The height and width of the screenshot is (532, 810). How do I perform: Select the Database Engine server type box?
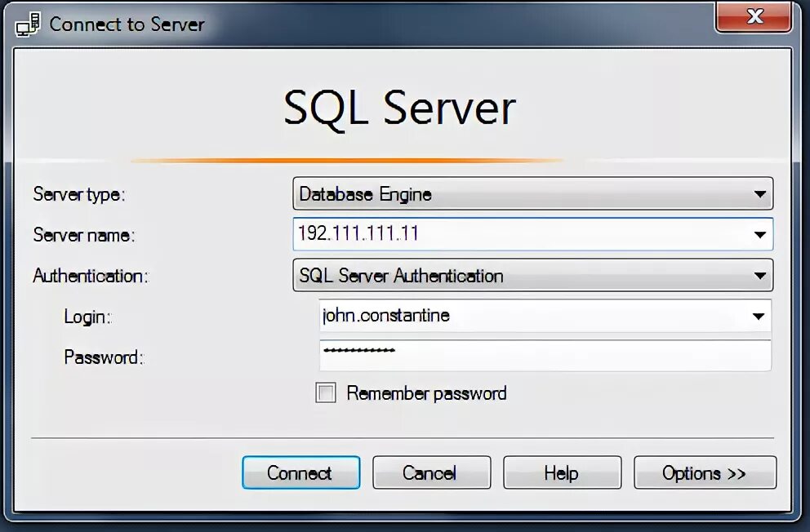pyautogui.click(x=532, y=194)
